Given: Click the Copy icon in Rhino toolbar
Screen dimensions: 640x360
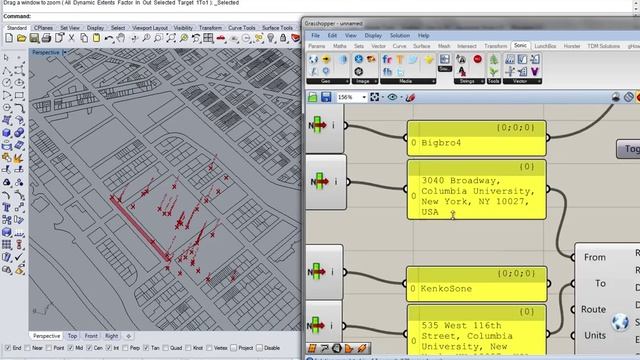Looking at the screenshot, I should [84, 38].
